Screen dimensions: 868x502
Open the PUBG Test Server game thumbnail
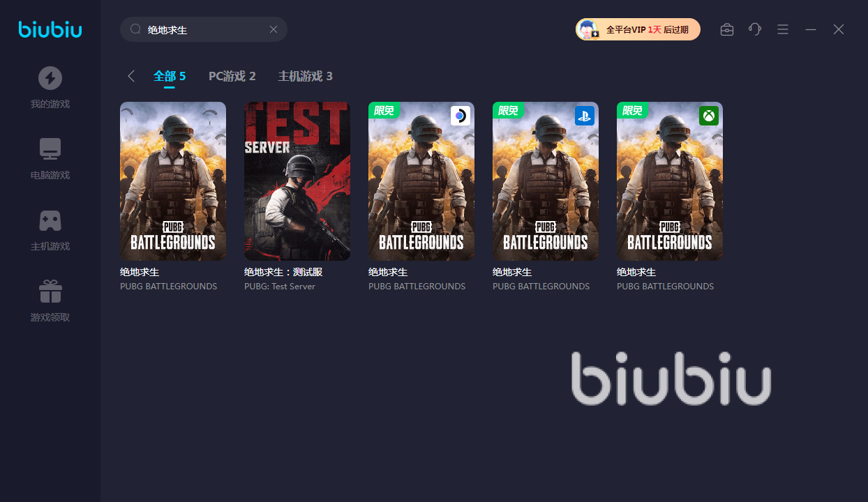[297, 181]
